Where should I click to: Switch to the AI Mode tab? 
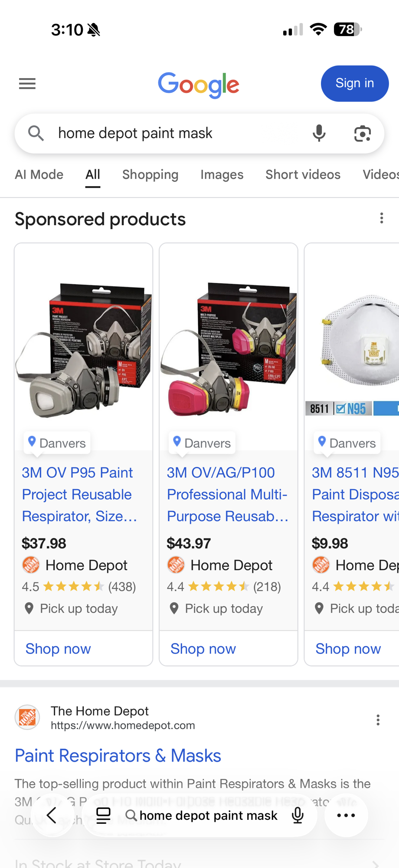tap(39, 174)
